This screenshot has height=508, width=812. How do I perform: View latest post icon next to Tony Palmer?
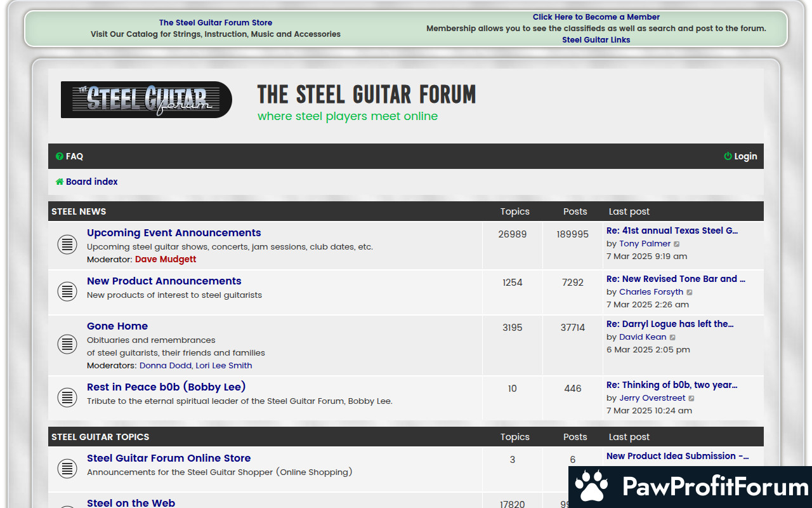click(677, 244)
